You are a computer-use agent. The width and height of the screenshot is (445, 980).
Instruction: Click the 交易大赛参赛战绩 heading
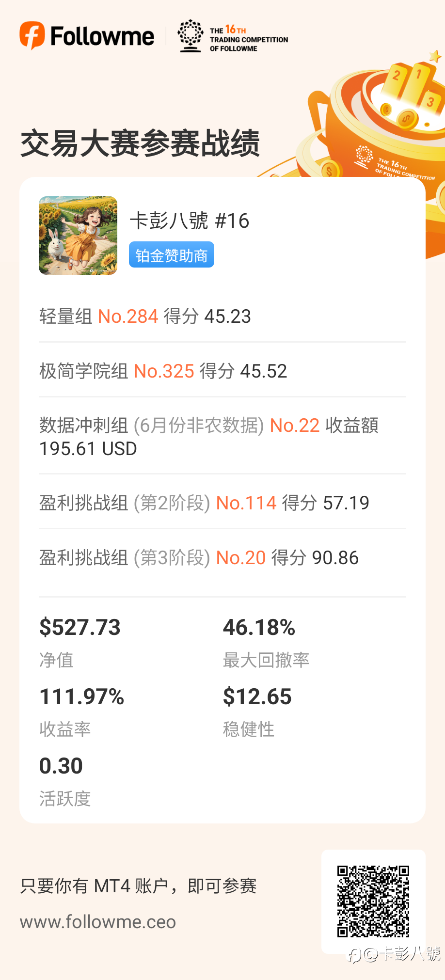(x=140, y=143)
